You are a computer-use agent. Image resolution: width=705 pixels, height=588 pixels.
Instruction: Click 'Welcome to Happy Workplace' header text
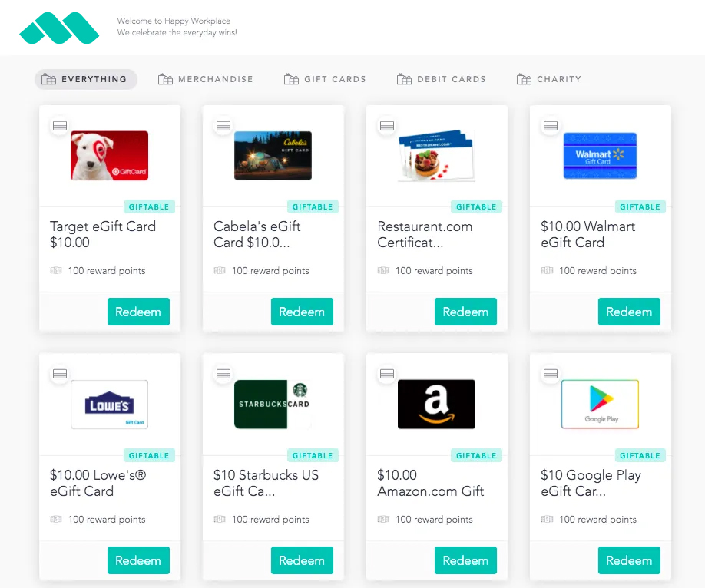point(174,21)
